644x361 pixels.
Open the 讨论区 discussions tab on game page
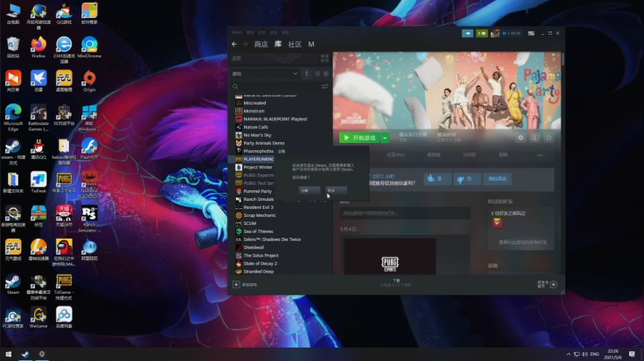(x=470, y=155)
